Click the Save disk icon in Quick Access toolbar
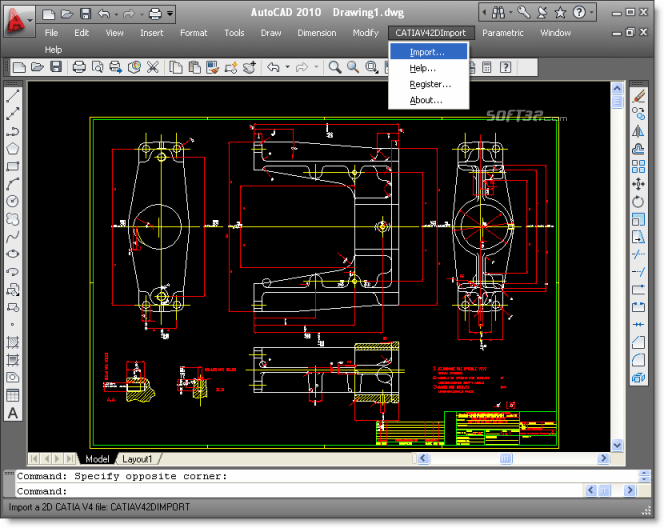664x528 pixels. pyautogui.click(x=85, y=14)
